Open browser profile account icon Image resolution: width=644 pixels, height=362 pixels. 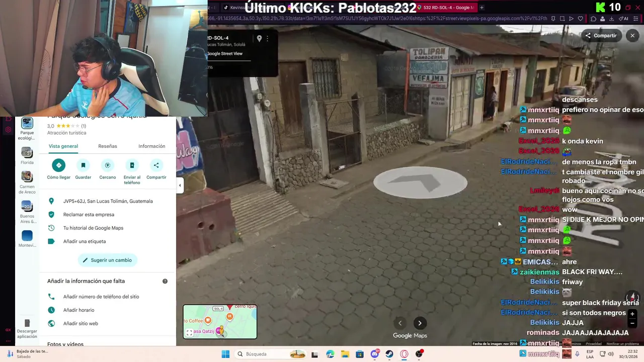[x=602, y=19]
